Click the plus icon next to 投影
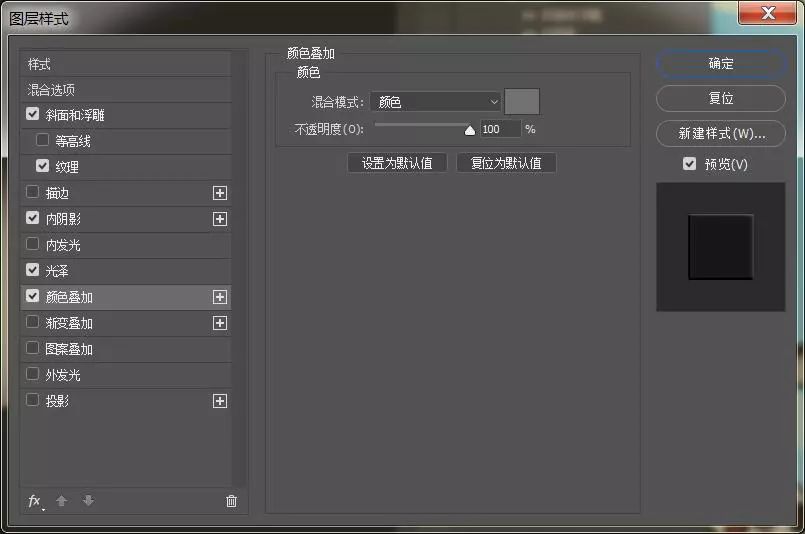Image resolution: width=805 pixels, height=534 pixels. coord(220,401)
